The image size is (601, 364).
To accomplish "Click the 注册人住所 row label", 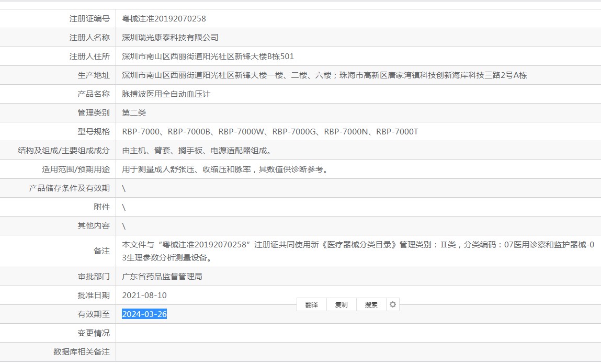I will (89, 56).
